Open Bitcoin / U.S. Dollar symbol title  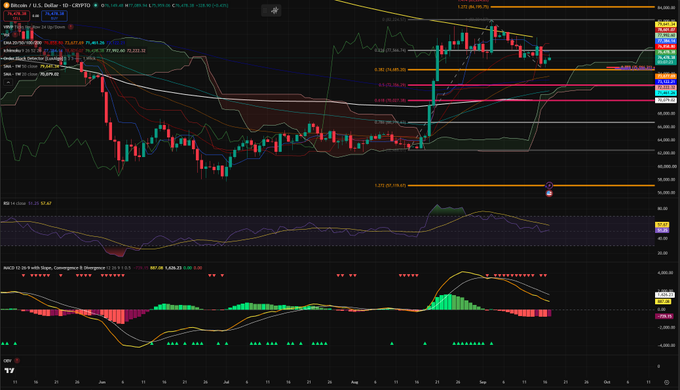click(50, 5)
